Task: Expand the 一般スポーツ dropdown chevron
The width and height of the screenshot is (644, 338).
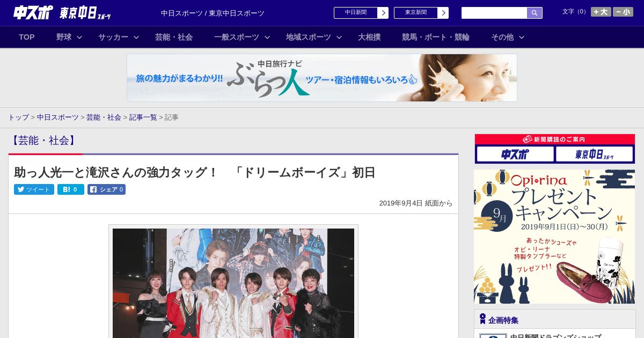Action: [x=267, y=37]
